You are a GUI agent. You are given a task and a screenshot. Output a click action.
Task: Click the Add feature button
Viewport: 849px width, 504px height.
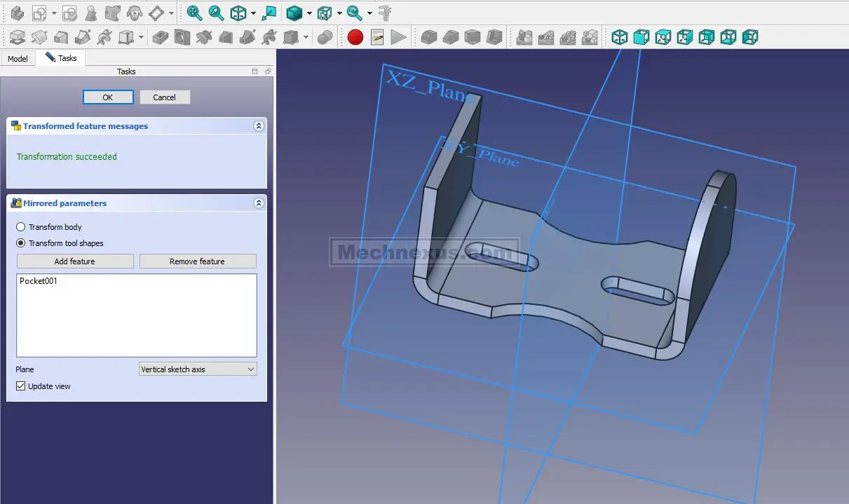click(x=75, y=261)
